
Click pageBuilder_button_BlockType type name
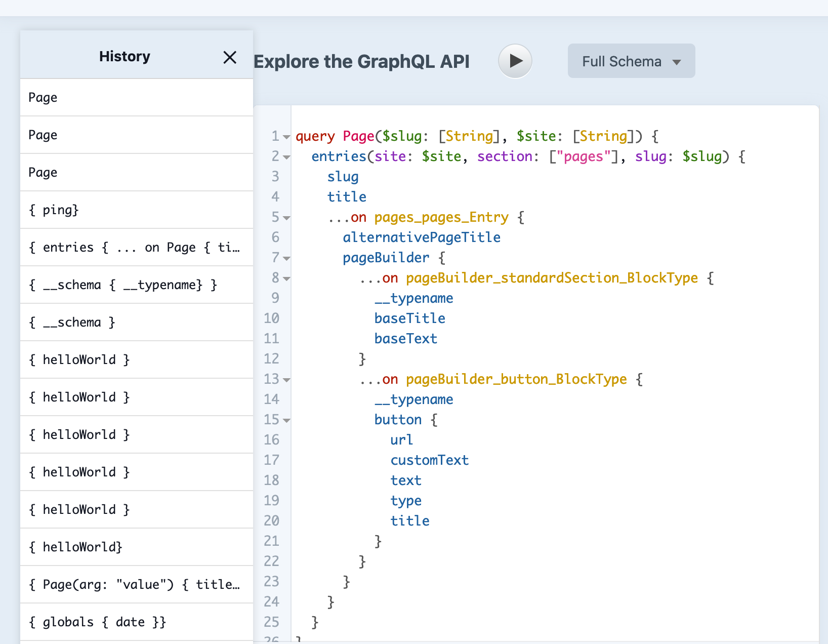[x=516, y=379]
